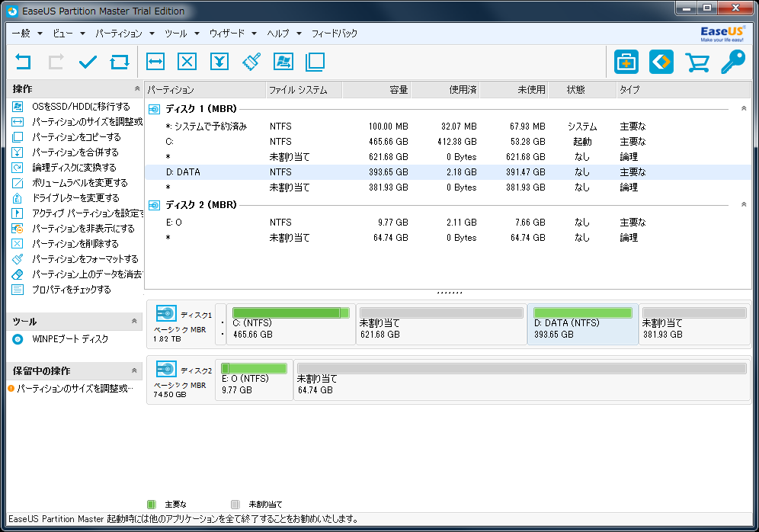Select the E: O row in the list
This screenshot has height=532, width=759.
click(x=448, y=223)
